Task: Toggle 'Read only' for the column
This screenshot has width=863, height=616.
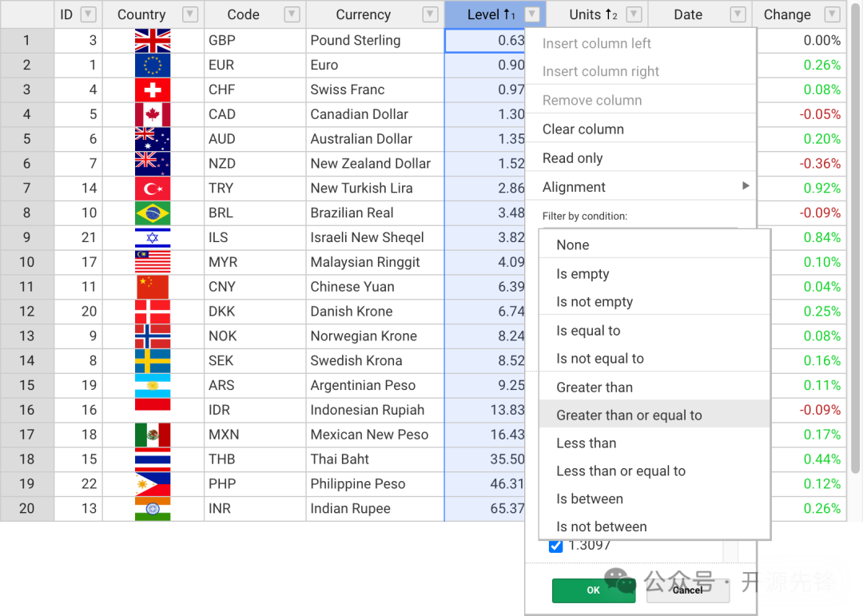Action: (573, 158)
